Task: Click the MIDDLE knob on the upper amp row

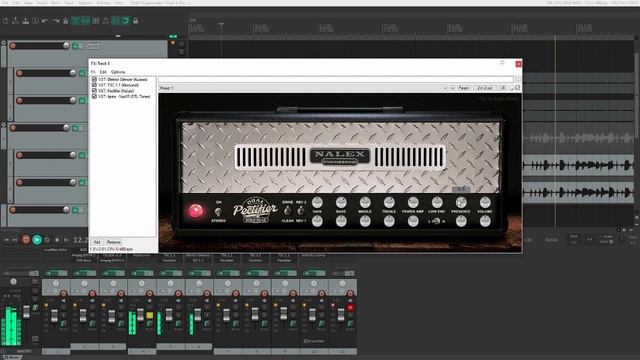Action: point(365,202)
